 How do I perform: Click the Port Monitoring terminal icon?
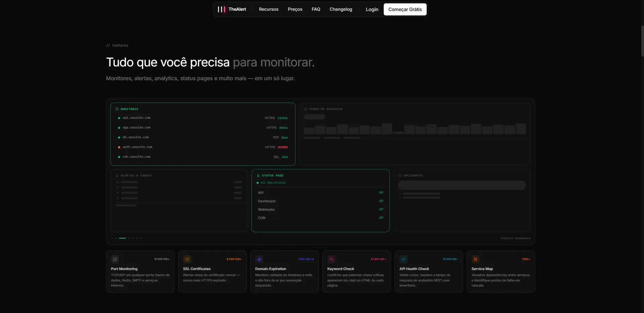tap(115, 259)
